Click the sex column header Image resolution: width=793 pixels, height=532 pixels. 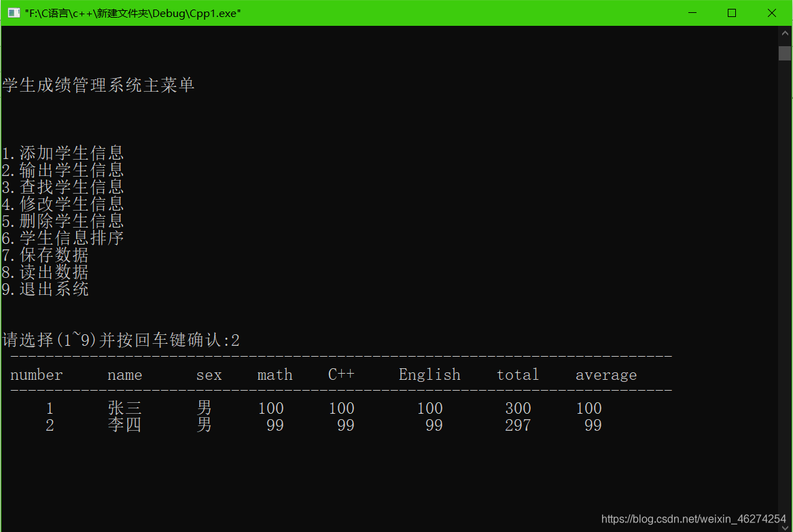[x=209, y=375]
